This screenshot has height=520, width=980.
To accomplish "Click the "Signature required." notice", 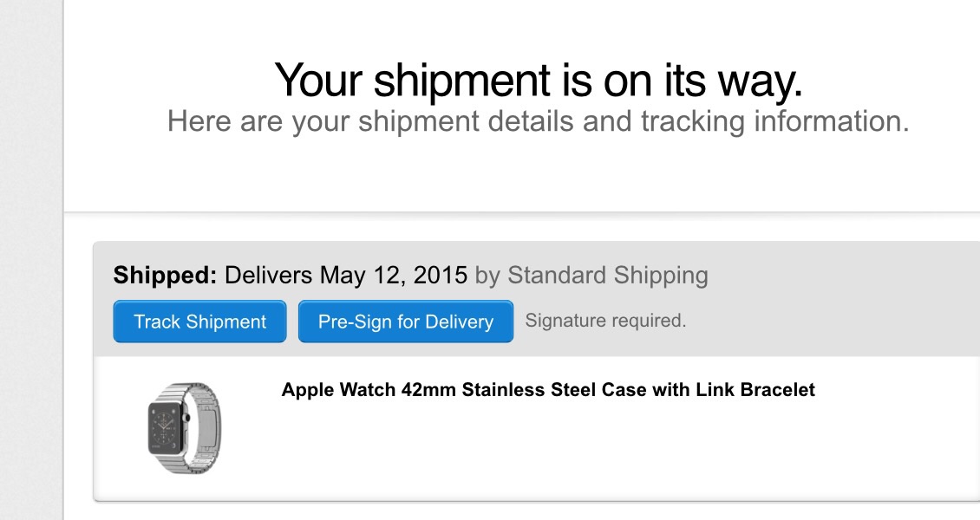I will click(x=605, y=321).
